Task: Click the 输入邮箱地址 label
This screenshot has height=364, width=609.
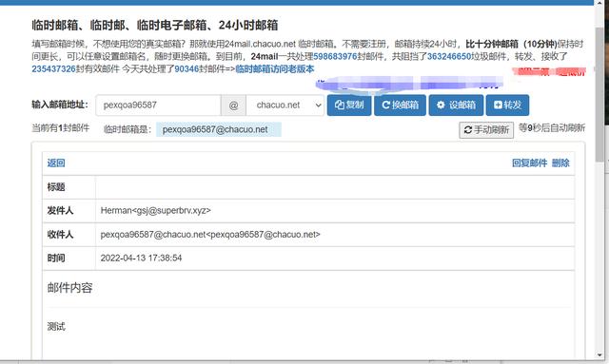Action: 60,105
